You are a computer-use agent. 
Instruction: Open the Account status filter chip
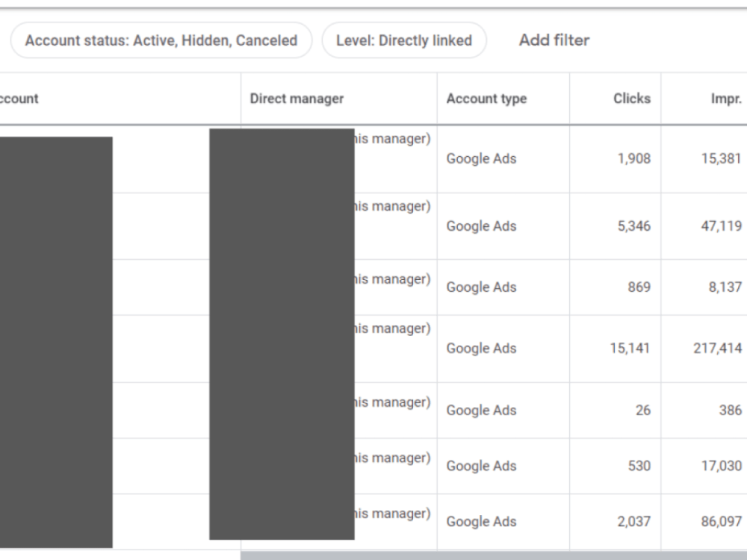[x=161, y=40]
